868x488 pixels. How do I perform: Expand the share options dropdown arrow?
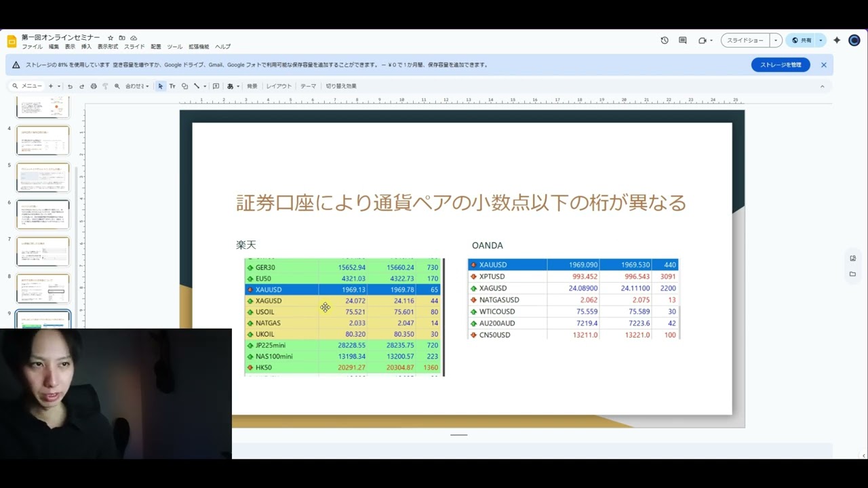[821, 41]
